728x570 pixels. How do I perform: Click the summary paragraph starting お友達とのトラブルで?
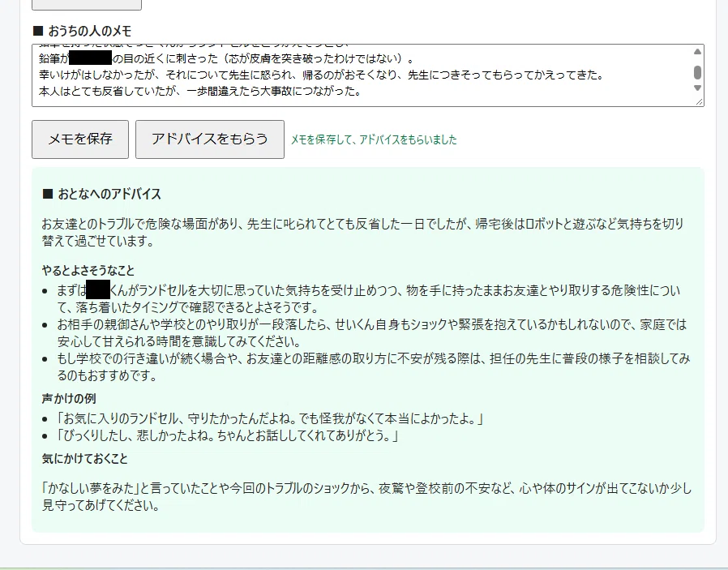click(x=362, y=232)
